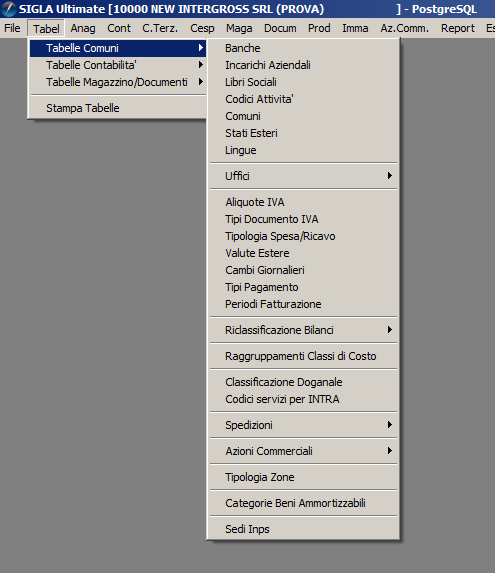
Task: Choose Tipi Pagamento menu entry
Action: pyautogui.click(x=303, y=287)
